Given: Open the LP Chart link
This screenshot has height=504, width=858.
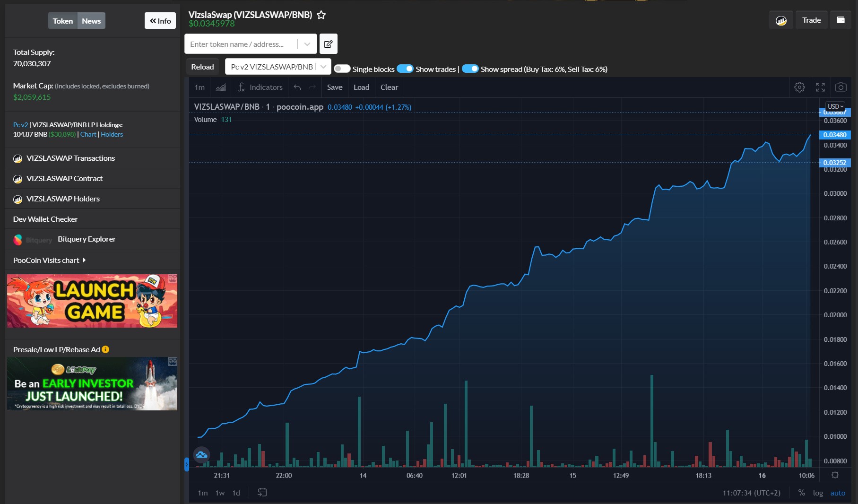Looking at the screenshot, I should tap(88, 134).
